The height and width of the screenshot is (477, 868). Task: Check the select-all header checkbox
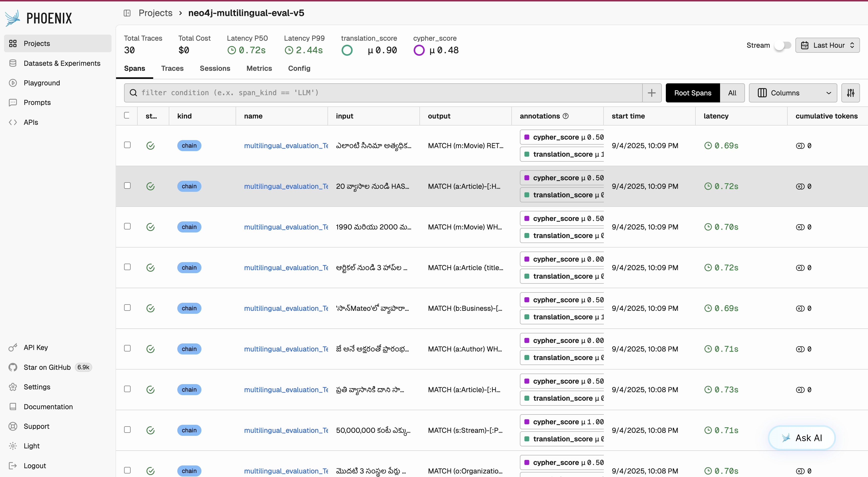pos(127,115)
